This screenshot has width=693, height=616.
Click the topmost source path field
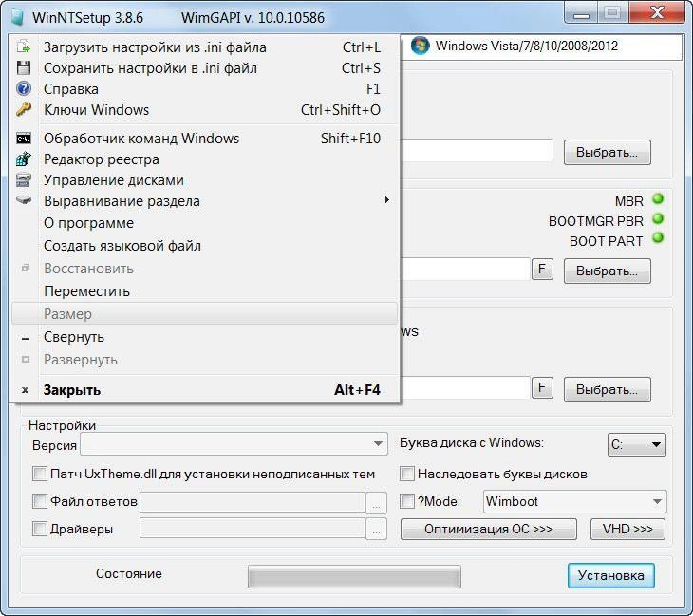(477, 151)
